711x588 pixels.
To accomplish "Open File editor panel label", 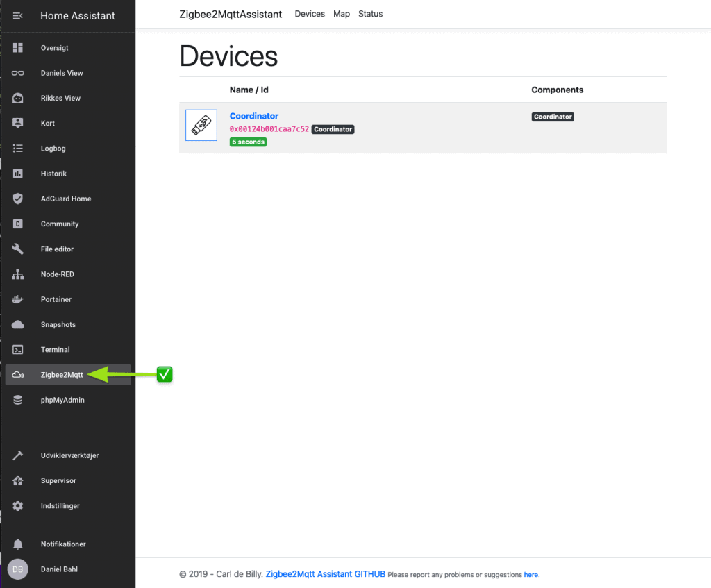I will [x=57, y=249].
